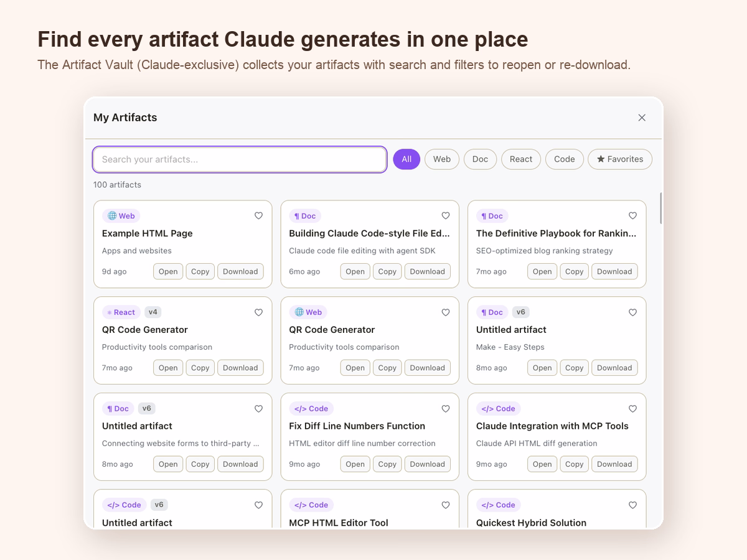Toggle heart on React QR Code Generator card
Viewport: 747px width, 560px height.
pyautogui.click(x=258, y=312)
